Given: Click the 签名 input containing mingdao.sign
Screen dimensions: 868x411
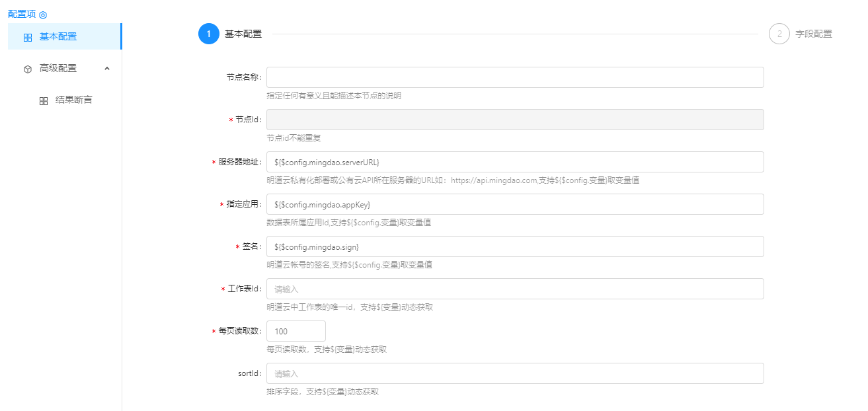Looking at the screenshot, I should [514, 246].
